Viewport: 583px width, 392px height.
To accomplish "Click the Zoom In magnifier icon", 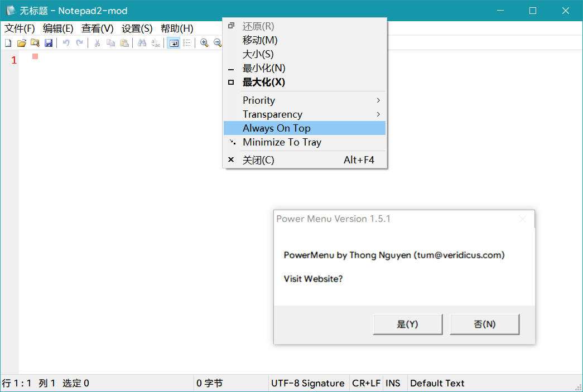I will point(204,43).
